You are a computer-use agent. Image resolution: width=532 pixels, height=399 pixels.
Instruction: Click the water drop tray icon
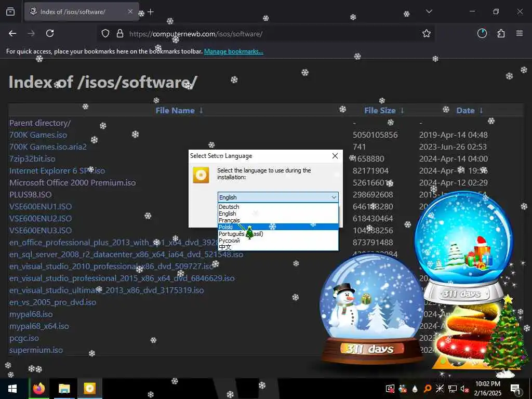click(x=415, y=389)
